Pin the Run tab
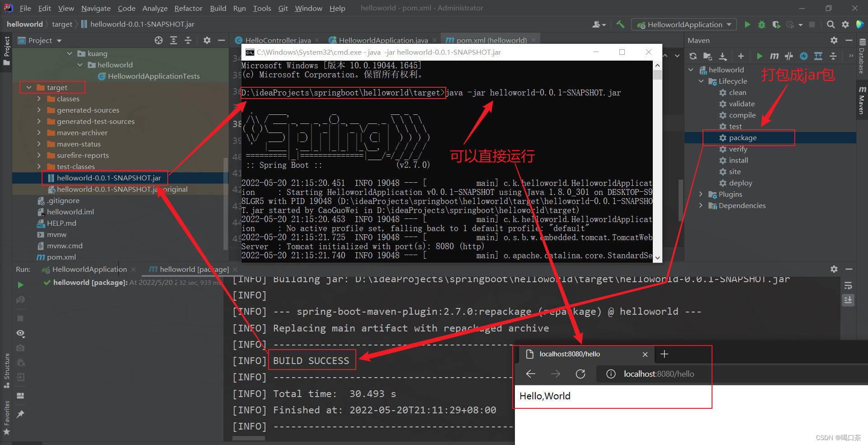This screenshot has width=868, height=445. tap(20, 414)
